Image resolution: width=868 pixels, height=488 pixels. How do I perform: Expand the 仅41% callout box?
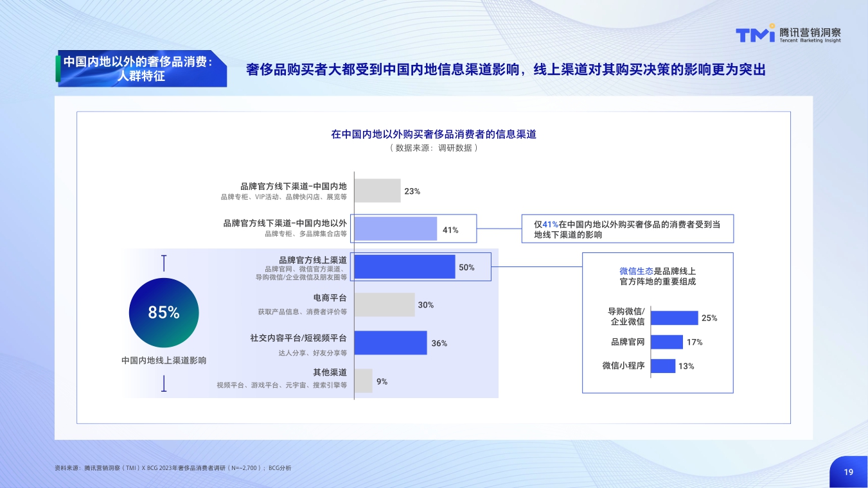(x=628, y=229)
